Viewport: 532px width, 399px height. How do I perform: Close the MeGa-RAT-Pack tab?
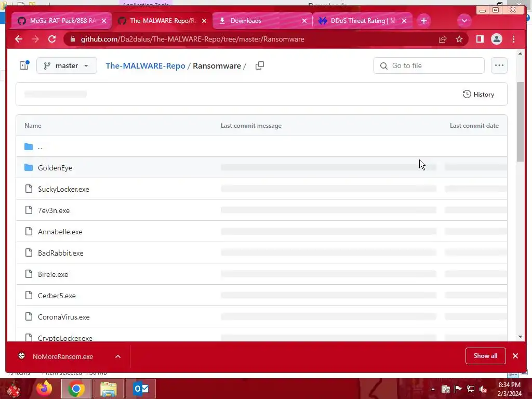pos(104,21)
